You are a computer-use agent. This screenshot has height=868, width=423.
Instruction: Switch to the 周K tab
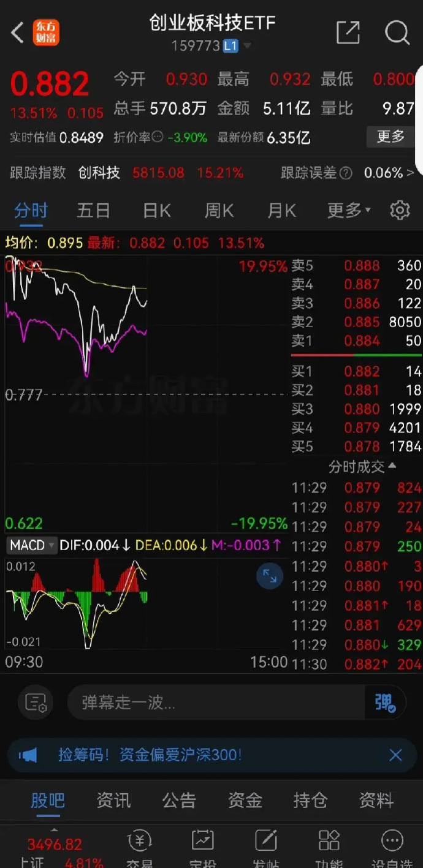219,211
